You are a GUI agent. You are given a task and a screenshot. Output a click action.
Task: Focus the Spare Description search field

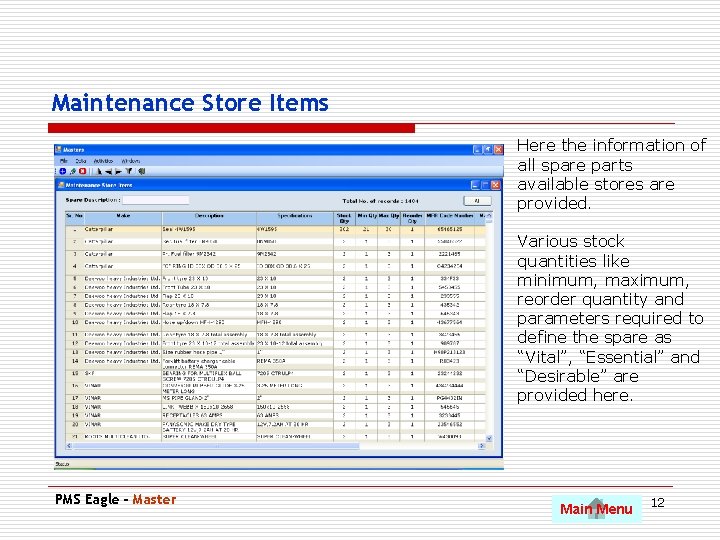156,200
